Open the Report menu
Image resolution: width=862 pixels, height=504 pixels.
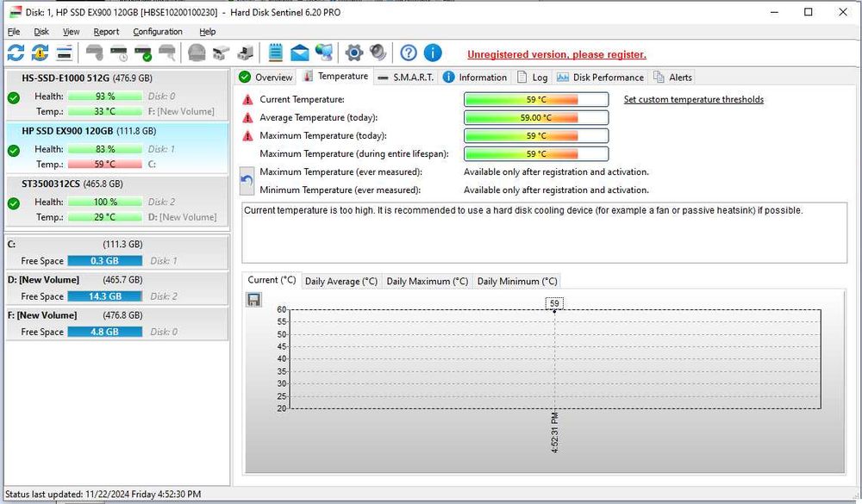[106, 32]
